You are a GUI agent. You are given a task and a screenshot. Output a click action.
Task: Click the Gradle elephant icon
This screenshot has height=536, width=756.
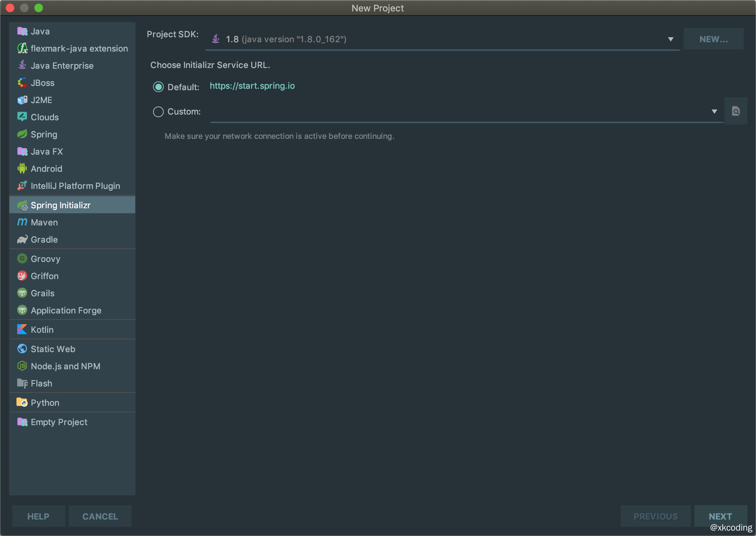coord(22,239)
